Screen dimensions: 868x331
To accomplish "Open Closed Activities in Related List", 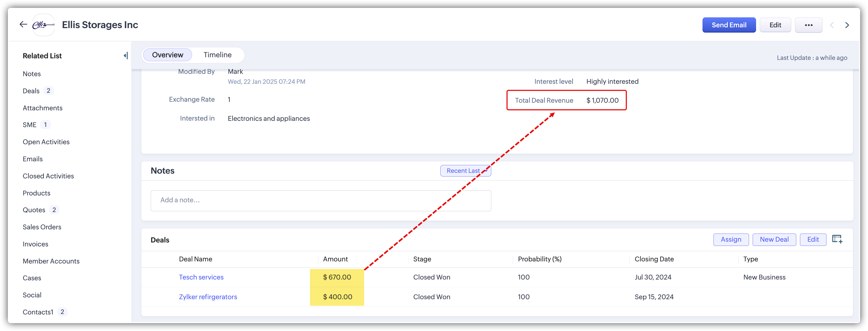I will coord(48,176).
